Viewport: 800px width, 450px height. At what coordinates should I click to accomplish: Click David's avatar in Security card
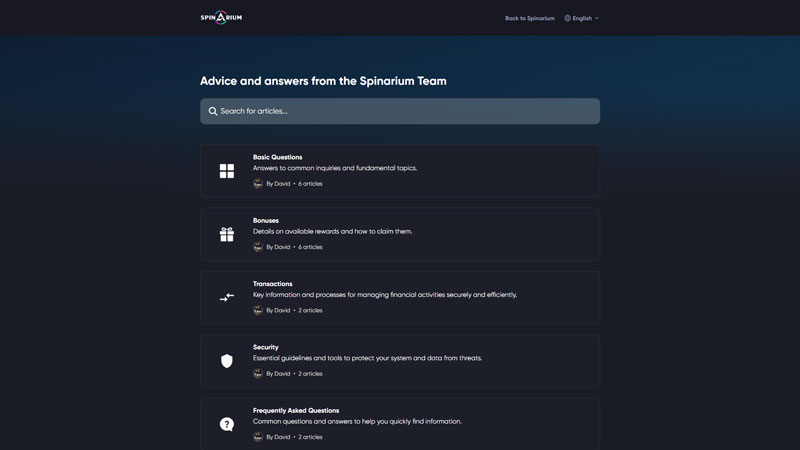[x=258, y=373]
